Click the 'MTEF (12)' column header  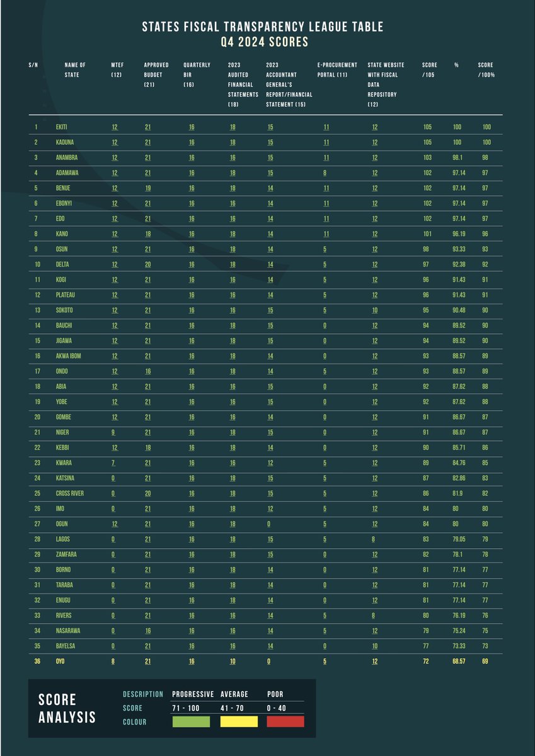point(117,70)
